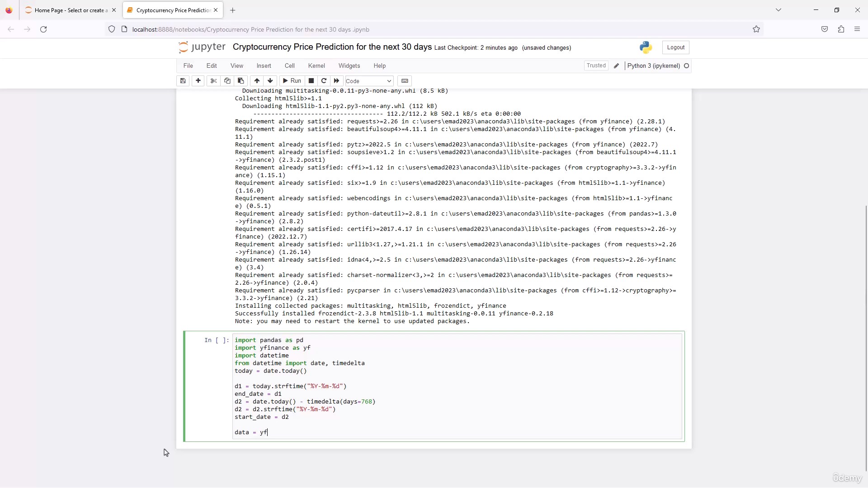Open the Cell menu
The width and height of the screenshot is (868, 488).
[x=289, y=66]
